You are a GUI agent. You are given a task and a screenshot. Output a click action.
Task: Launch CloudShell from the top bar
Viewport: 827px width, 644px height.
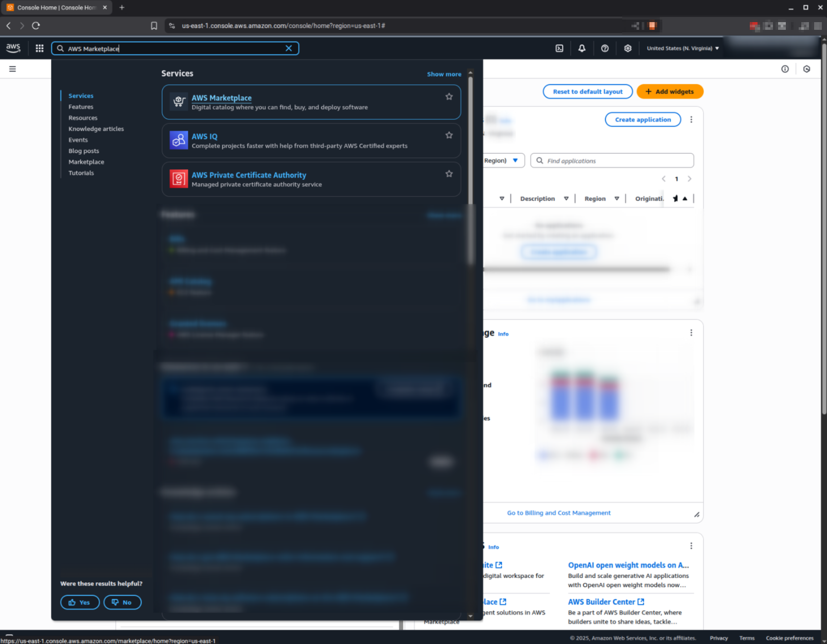(x=559, y=48)
